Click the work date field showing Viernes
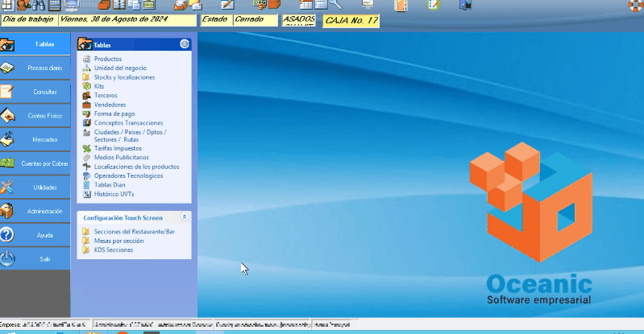Screen dimensions: 644x334 tap(127, 20)
